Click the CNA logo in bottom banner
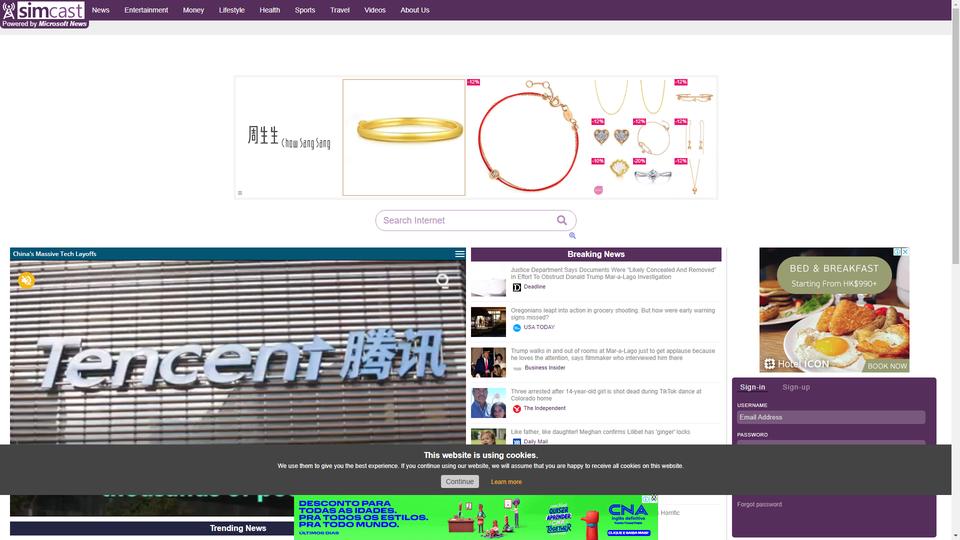Viewport: 960px width, 540px height. [x=629, y=513]
